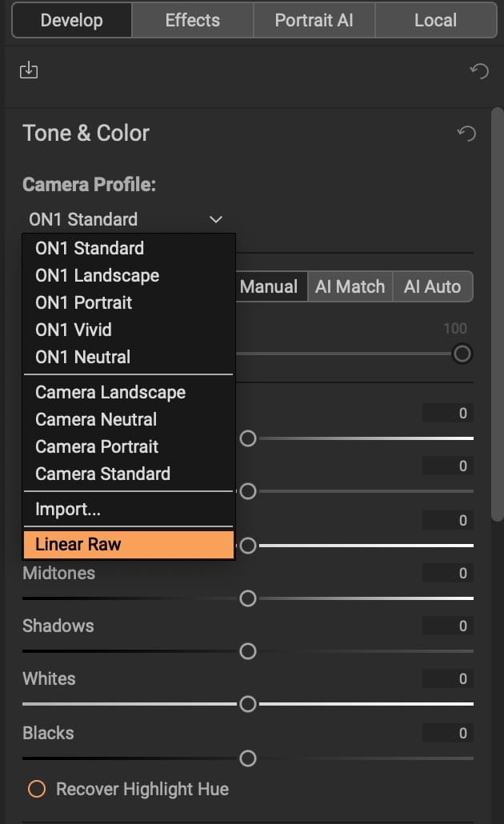Image resolution: width=504 pixels, height=824 pixels.
Task: Reset the Tone & Color section
Action: pos(466,133)
